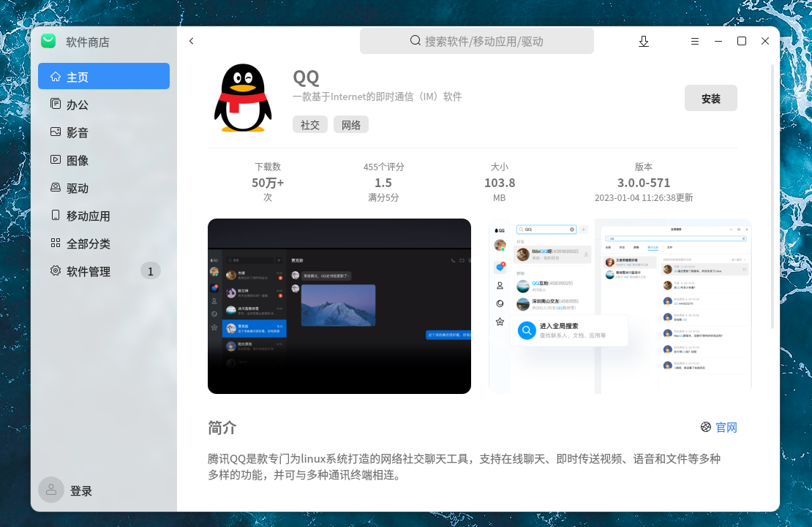
Task: Open the download manager icon
Action: [x=643, y=42]
